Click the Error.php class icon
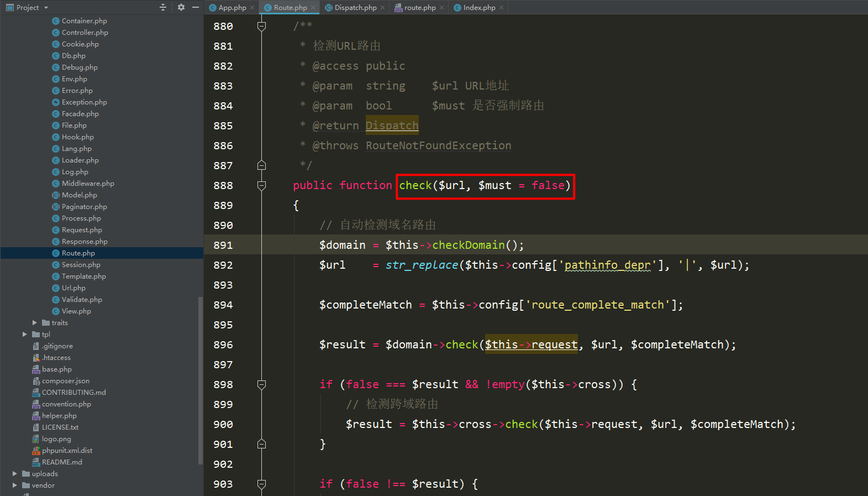Viewport: 868px width, 496px height. click(56, 91)
